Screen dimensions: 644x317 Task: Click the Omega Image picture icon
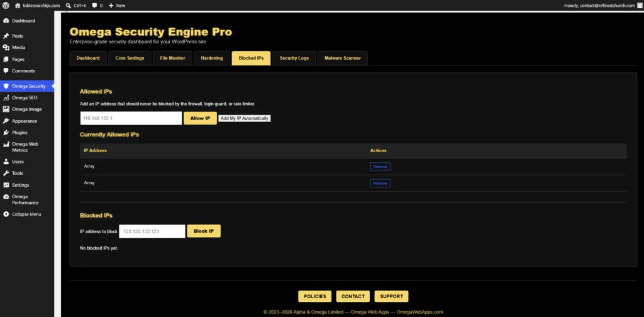[x=6, y=109]
